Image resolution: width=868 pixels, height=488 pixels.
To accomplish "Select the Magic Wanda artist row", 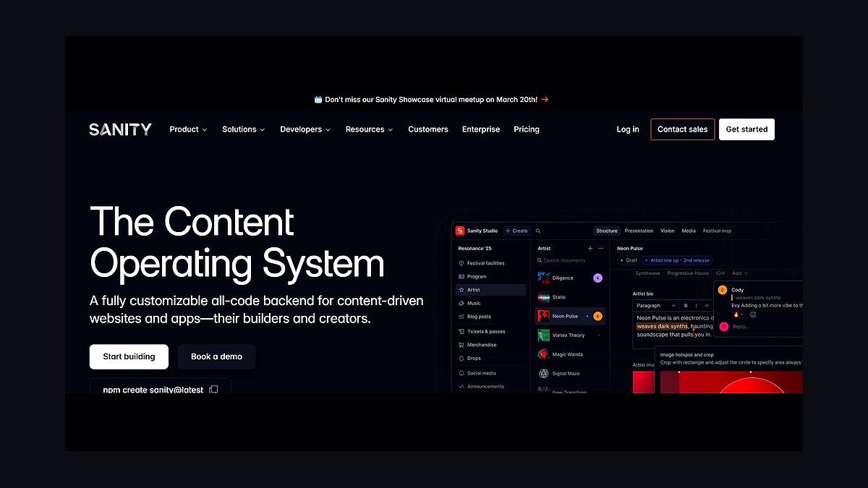I will [570, 354].
